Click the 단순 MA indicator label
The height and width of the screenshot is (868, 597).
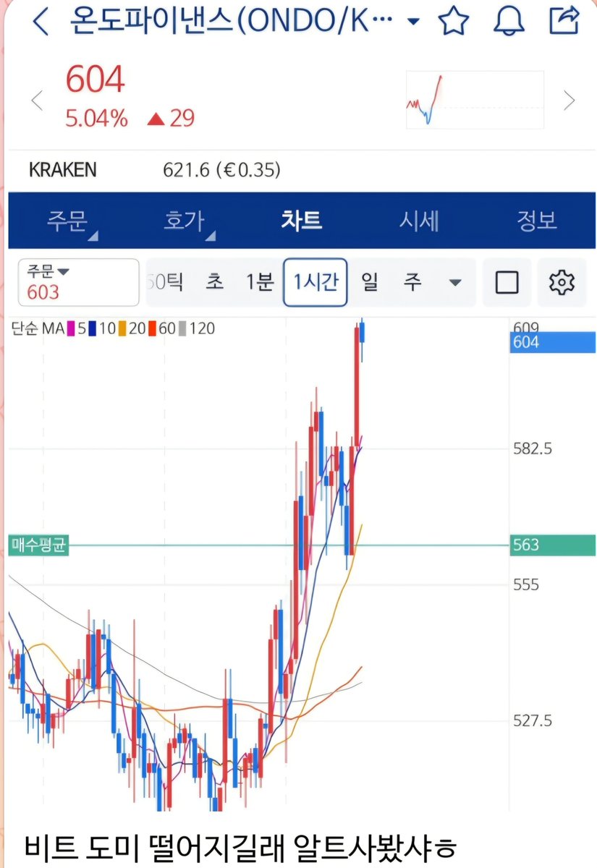point(38,330)
